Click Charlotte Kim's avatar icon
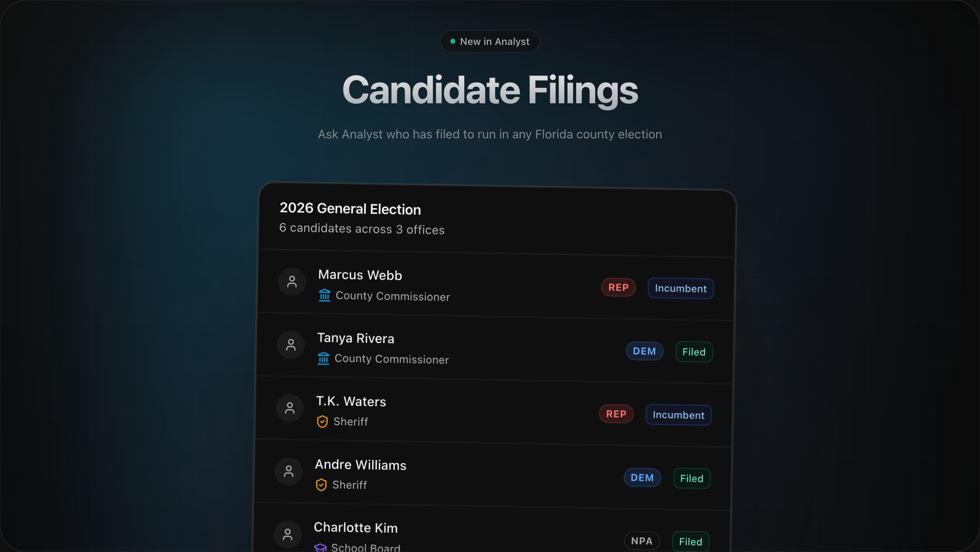This screenshot has height=552, width=980. pos(288,534)
